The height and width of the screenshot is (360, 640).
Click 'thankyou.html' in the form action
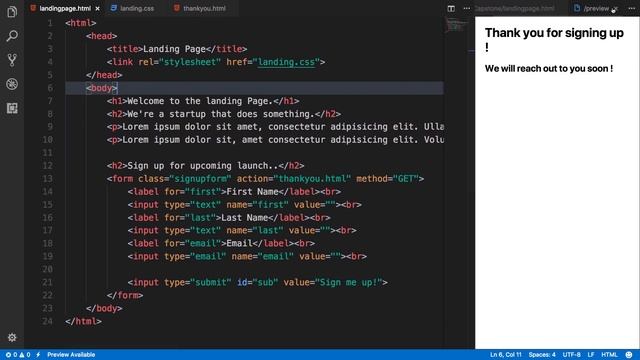click(312, 179)
